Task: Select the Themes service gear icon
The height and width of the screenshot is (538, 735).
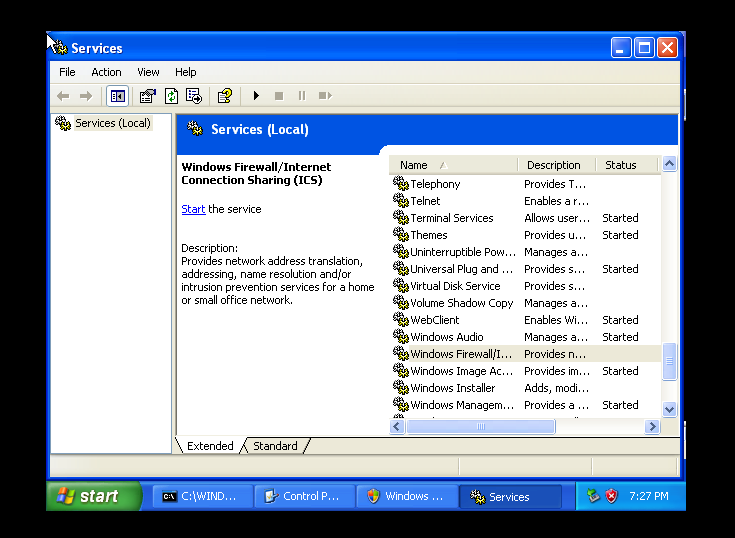Action: pos(401,234)
